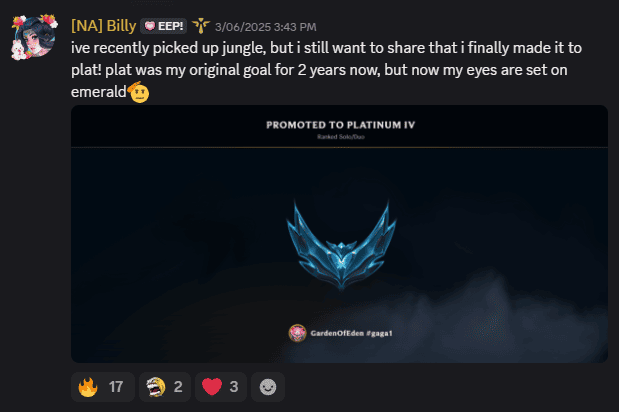Click the GardenOfEden summoner profile icon
The width and height of the screenshot is (619, 412).
tap(297, 333)
